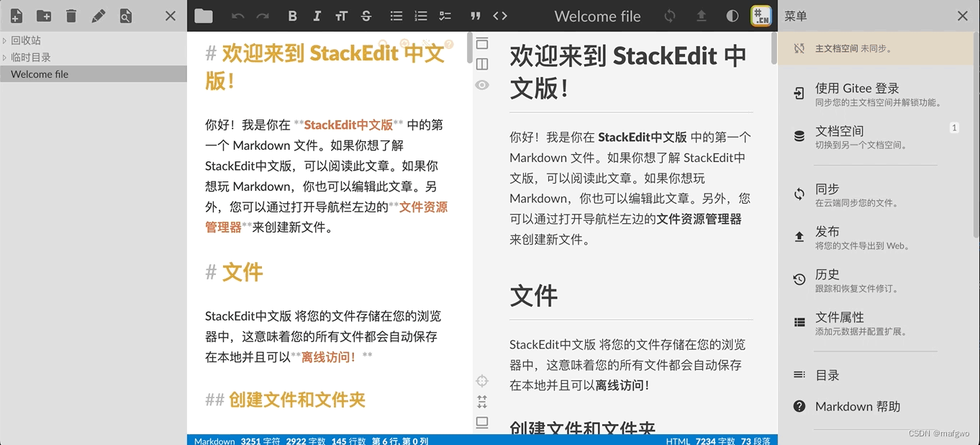Click the workspace count badge 1
Screen dimensions: 980x445
tap(954, 127)
